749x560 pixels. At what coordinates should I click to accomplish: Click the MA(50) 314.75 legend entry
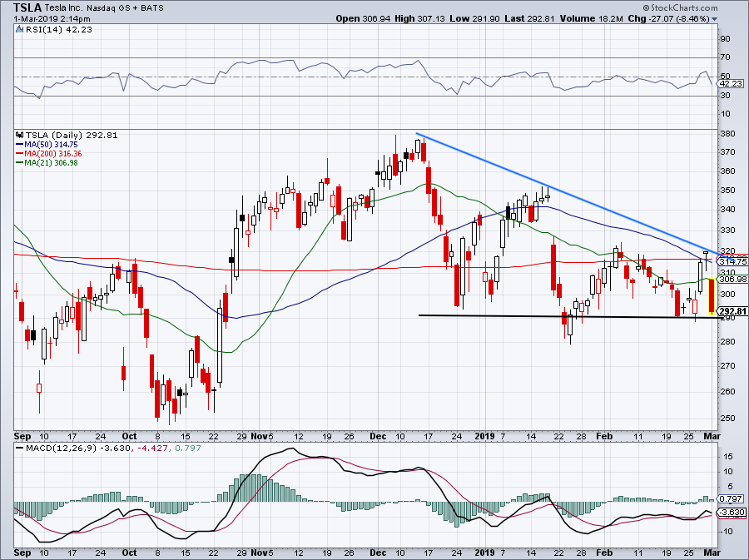(x=47, y=145)
